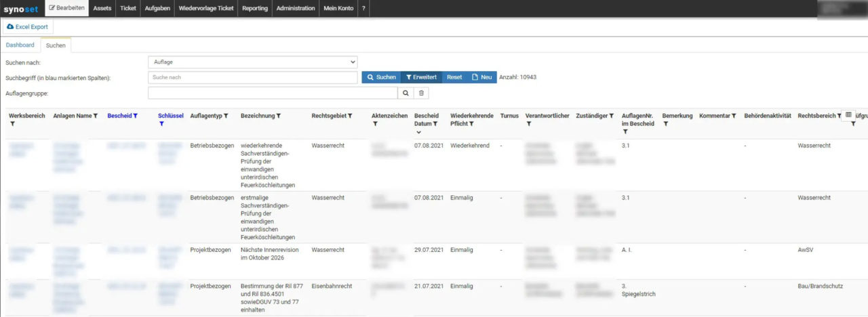Open the Bearbeiten menu

point(67,8)
